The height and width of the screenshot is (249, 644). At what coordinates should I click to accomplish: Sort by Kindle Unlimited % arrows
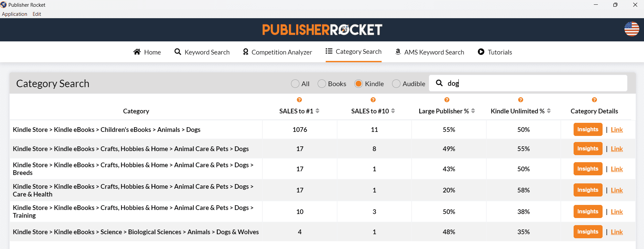[549, 111]
